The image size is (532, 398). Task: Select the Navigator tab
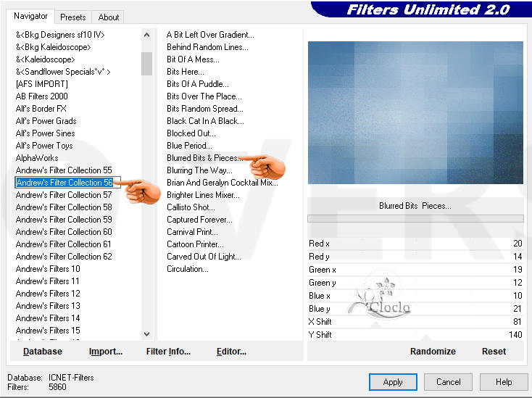30,16
